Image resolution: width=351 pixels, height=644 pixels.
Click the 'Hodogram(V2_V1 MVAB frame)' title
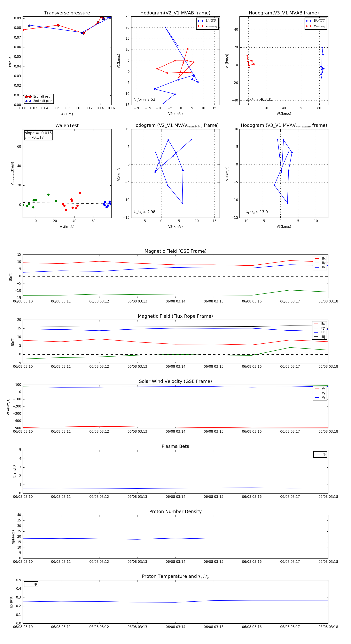pos(175,13)
